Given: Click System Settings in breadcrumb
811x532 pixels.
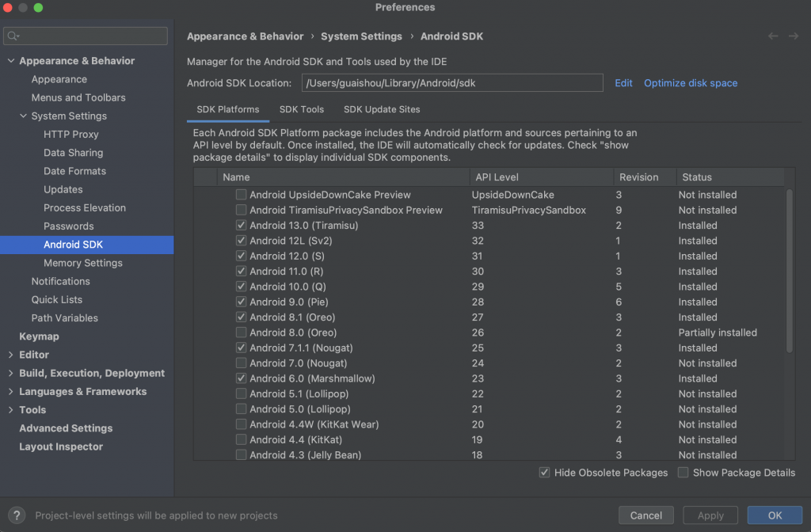Looking at the screenshot, I should [x=361, y=36].
